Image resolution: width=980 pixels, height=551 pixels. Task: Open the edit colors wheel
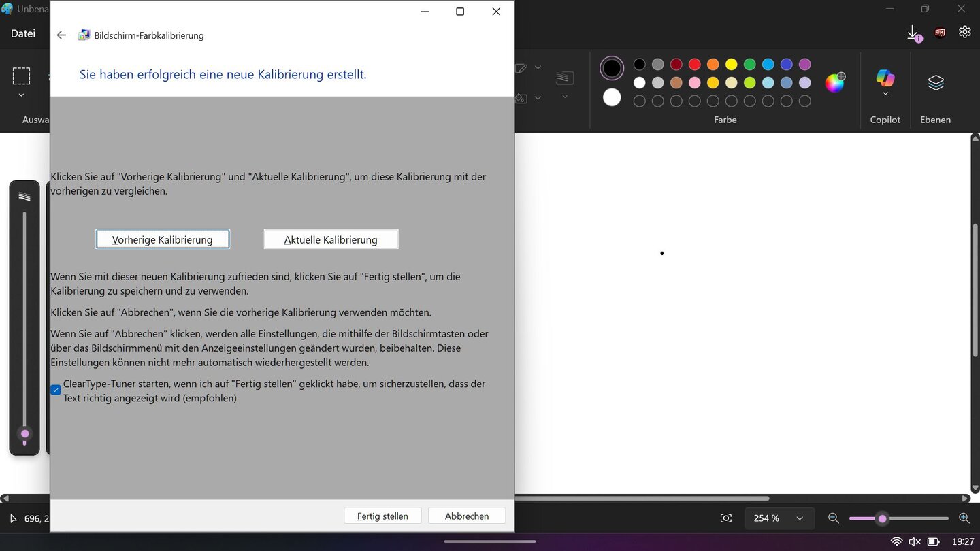click(834, 82)
